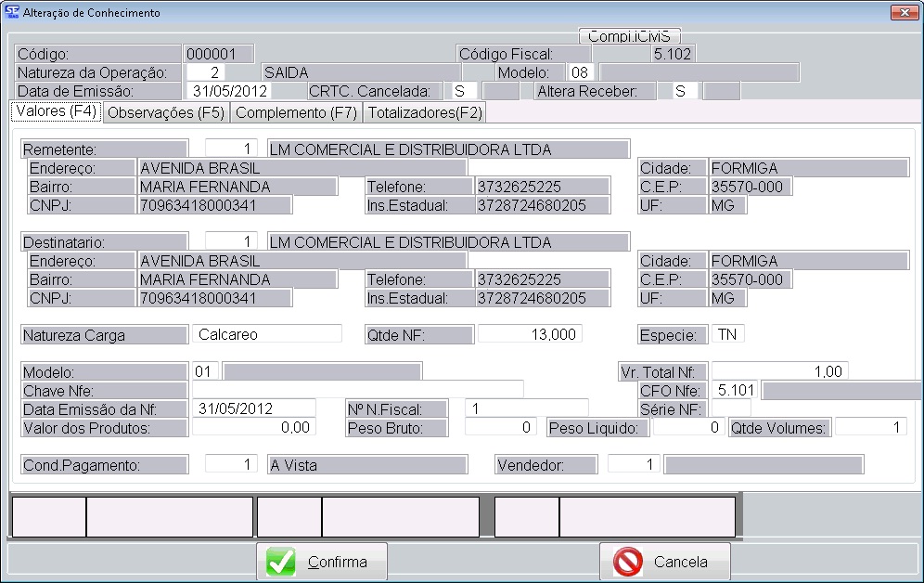This screenshot has height=583, width=924.
Task: Click the application icon in the title bar
Action: (10, 13)
